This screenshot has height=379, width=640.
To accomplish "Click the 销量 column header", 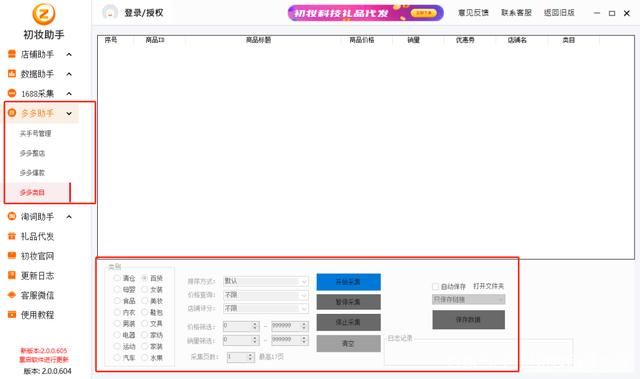I will tap(413, 40).
